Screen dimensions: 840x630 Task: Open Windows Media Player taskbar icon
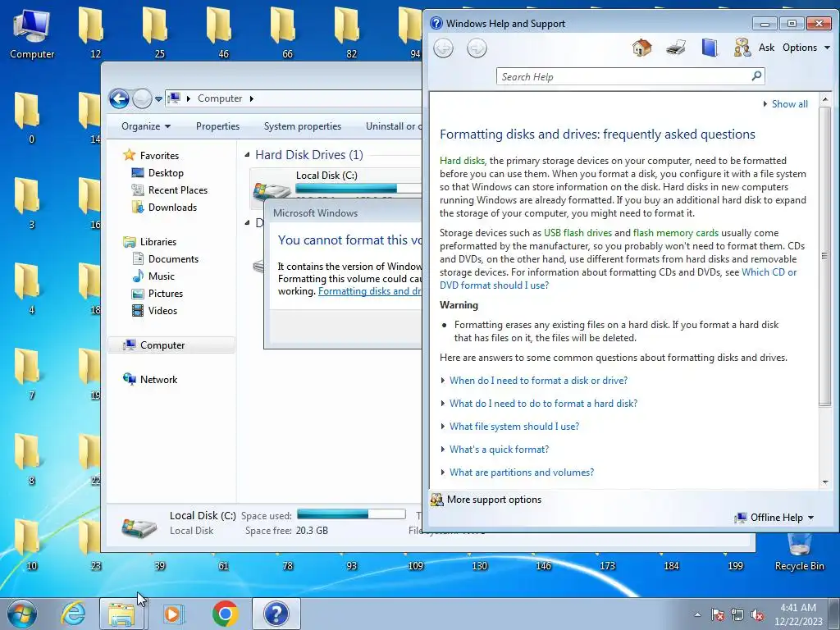173,614
